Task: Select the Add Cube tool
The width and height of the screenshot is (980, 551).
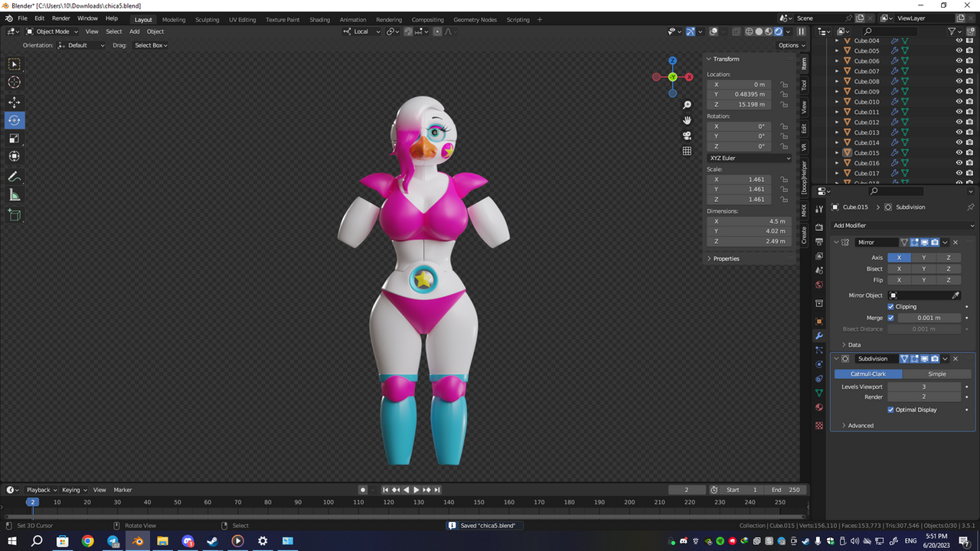Action: (15, 215)
